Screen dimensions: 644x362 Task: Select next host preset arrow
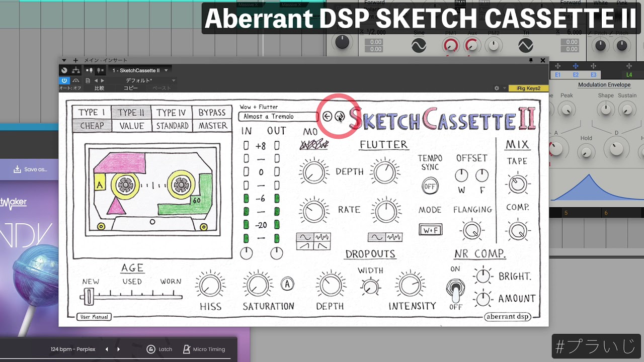point(103,80)
